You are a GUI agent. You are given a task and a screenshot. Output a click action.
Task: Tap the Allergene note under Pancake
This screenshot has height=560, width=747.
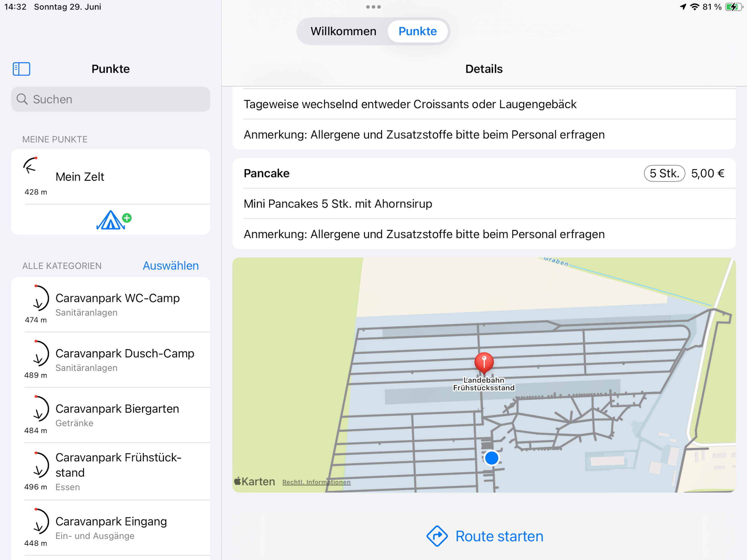click(424, 234)
